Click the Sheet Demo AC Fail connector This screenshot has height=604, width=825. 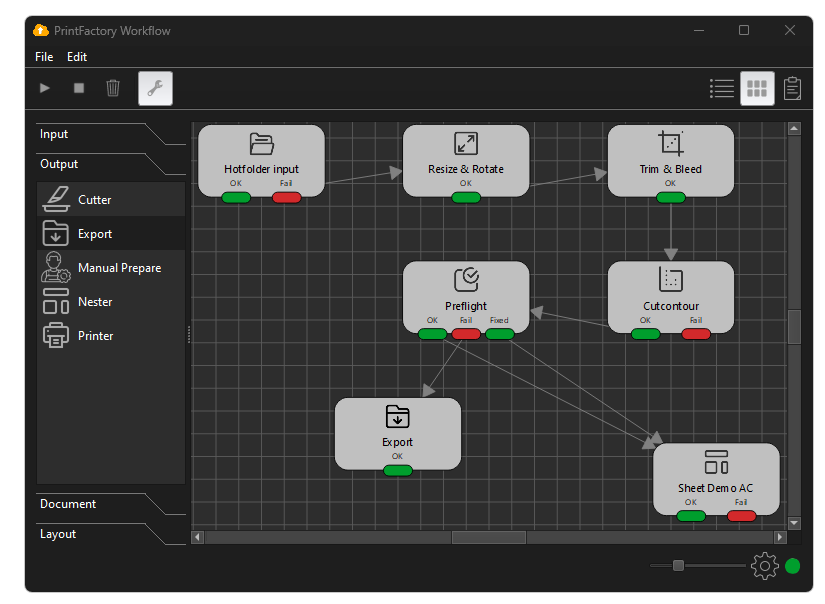click(741, 516)
